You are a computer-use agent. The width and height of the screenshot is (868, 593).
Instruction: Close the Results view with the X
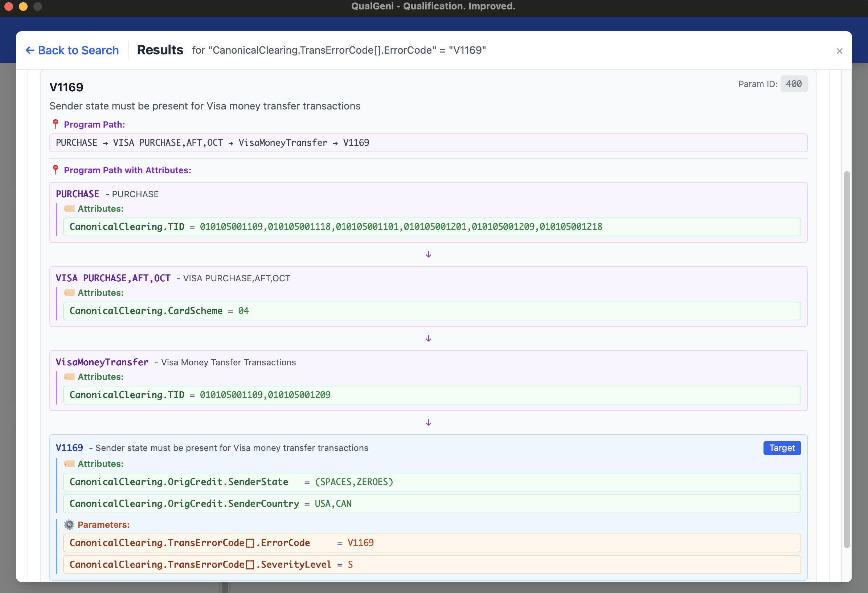[840, 51]
